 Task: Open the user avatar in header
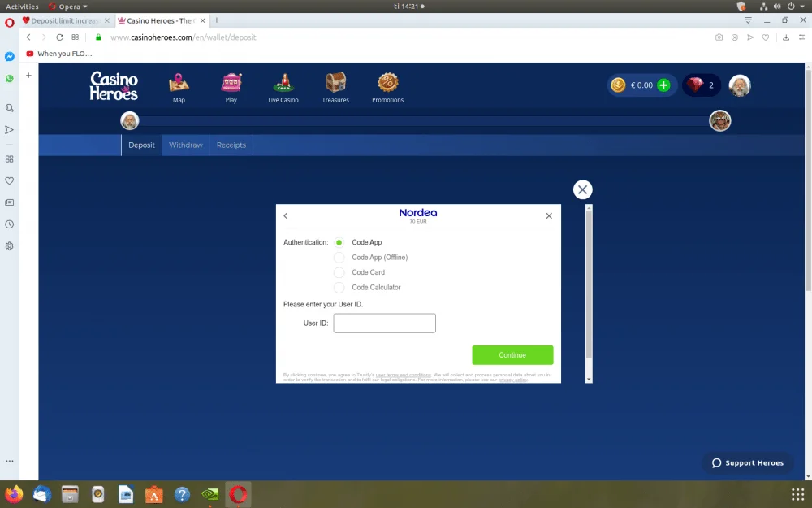[x=740, y=85]
